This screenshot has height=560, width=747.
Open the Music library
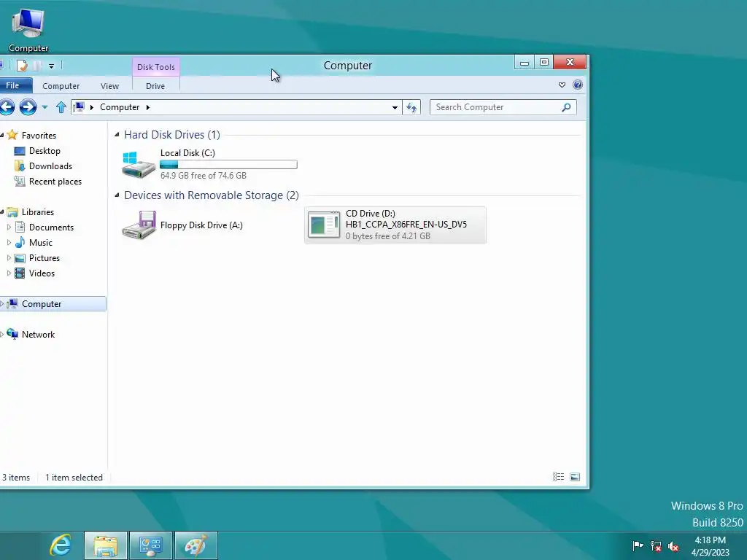(41, 243)
